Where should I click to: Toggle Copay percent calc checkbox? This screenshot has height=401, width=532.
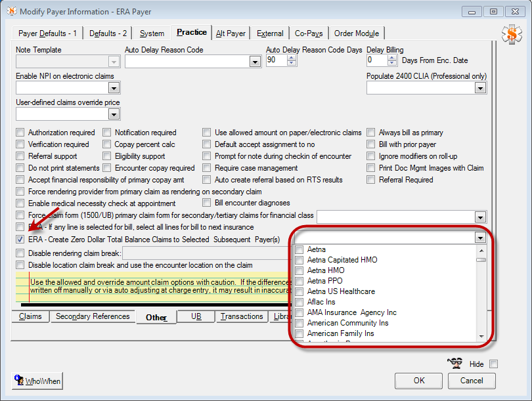[x=107, y=144]
